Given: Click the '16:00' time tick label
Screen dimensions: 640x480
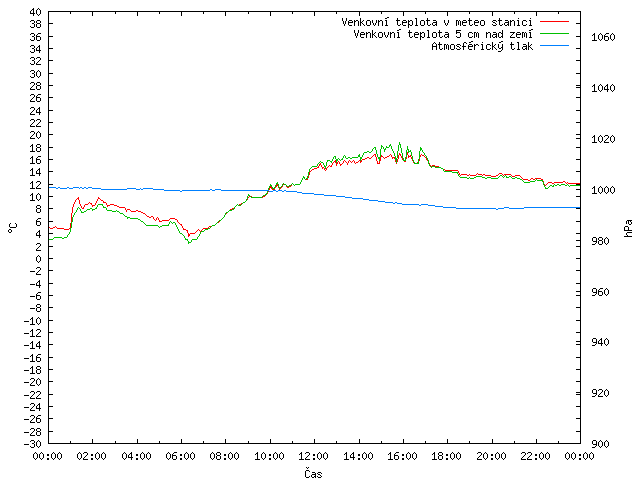Looking at the screenshot, I should 402,456.
